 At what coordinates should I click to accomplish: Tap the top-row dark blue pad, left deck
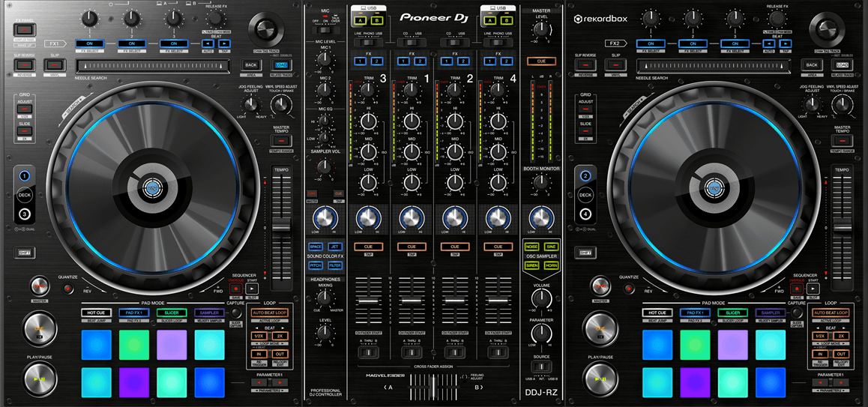(x=97, y=345)
